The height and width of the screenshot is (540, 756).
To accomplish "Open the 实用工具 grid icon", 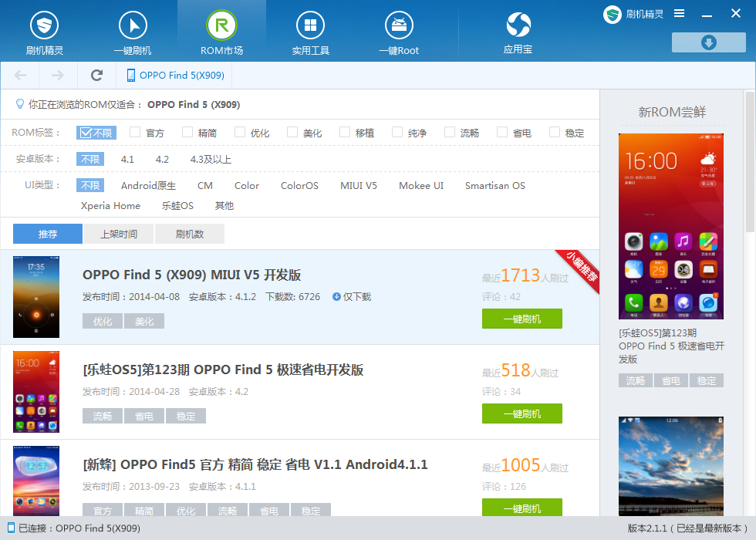I will click(x=310, y=25).
